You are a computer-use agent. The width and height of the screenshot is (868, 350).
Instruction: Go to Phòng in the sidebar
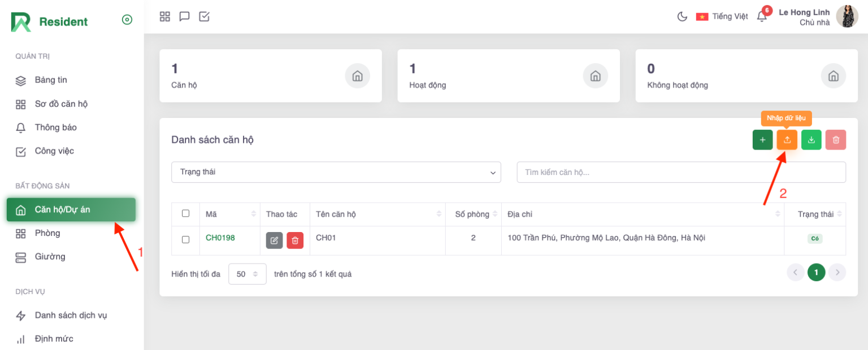[47, 233]
